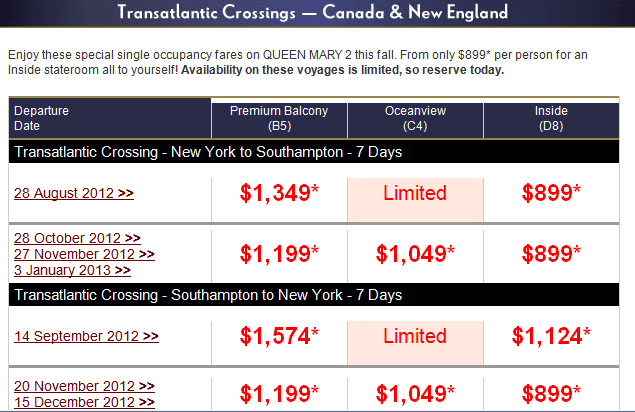
Task: Click the Oceanview (C4) column header
Action: pyautogui.click(x=415, y=119)
